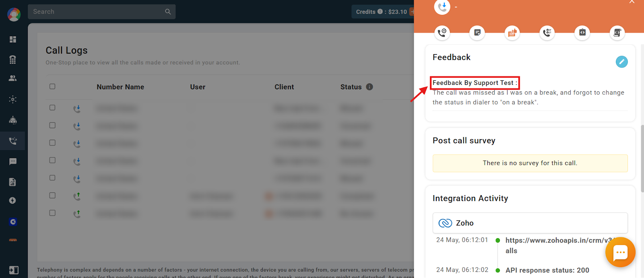Open the reports document icon in sidebar
The width and height of the screenshot is (644, 278).
13,182
